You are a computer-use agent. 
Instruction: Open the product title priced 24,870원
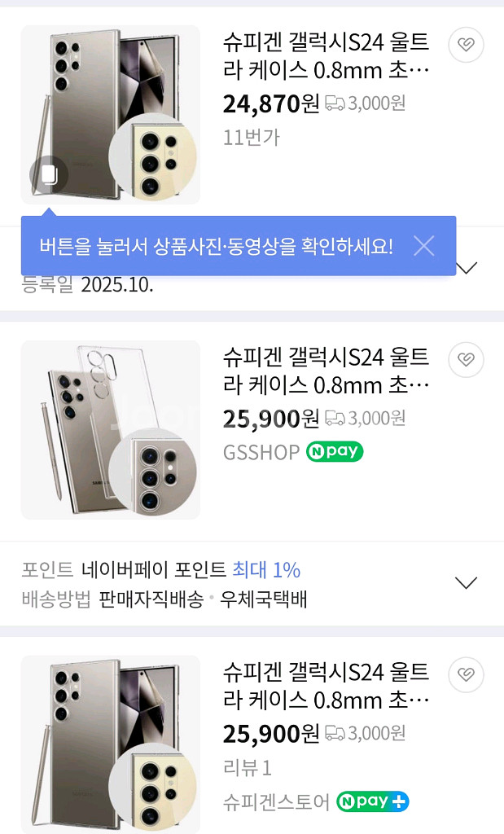coord(326,56)
